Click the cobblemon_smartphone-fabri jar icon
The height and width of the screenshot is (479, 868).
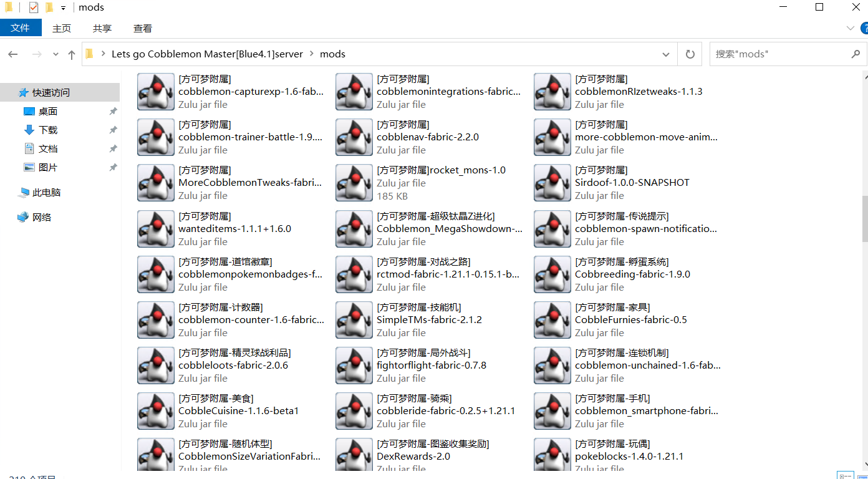(552, 411)
